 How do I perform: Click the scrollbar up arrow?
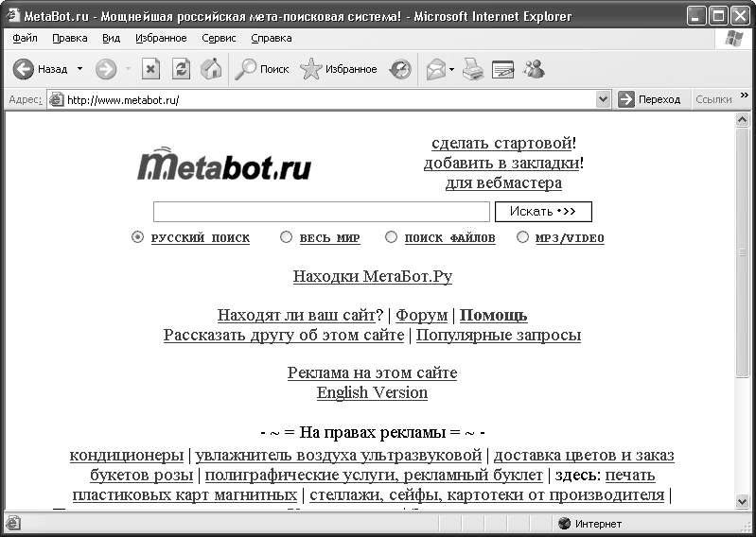(742, 119)
